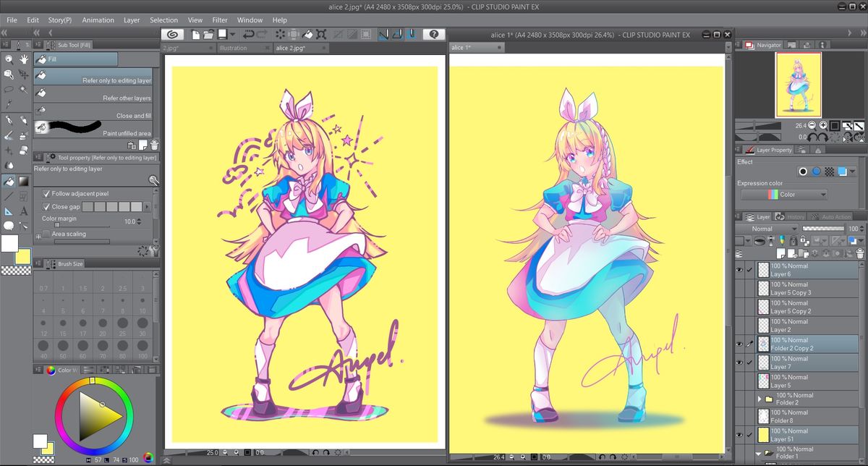Select the Lasso selection tool
Viewport: 868px width, 466px height.
[x=9, y=90]
